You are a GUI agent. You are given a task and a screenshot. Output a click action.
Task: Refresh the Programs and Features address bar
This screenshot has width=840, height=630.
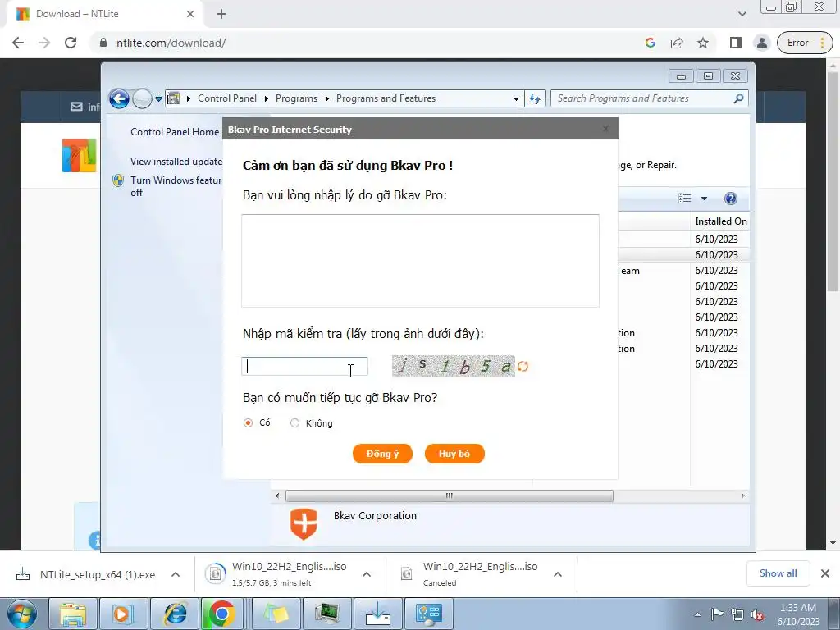click(x=535, y=98)
